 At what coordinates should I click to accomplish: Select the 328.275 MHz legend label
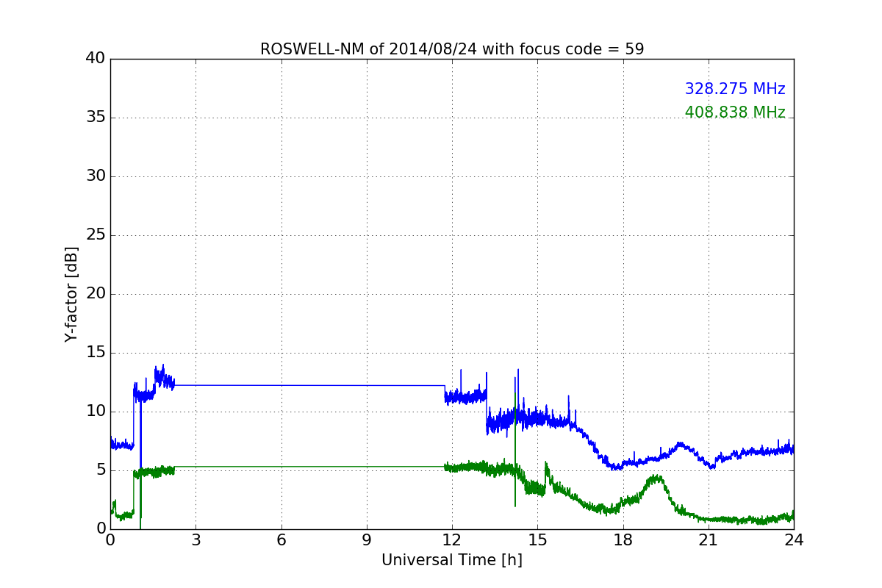point(735,89)
